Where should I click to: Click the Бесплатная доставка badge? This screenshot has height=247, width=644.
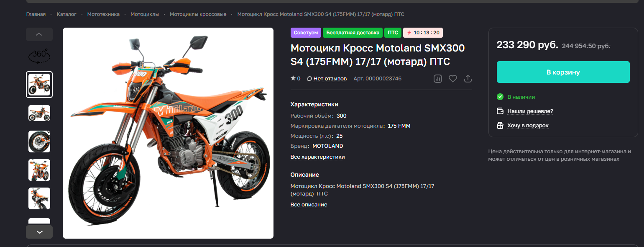pos(353,33)
